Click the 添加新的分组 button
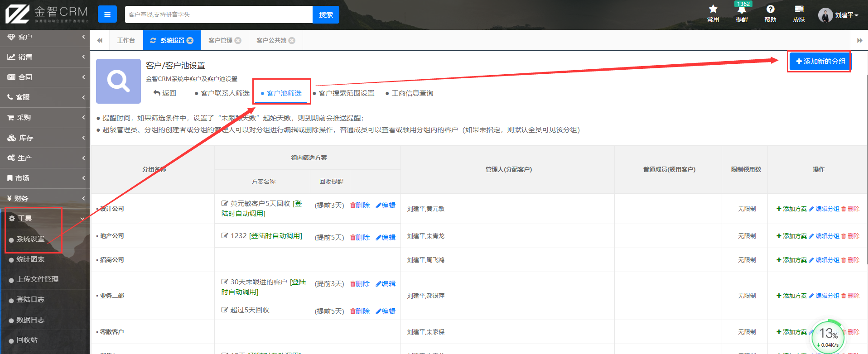The height and width of the screenshot is (354, 868). coord(820,62)
